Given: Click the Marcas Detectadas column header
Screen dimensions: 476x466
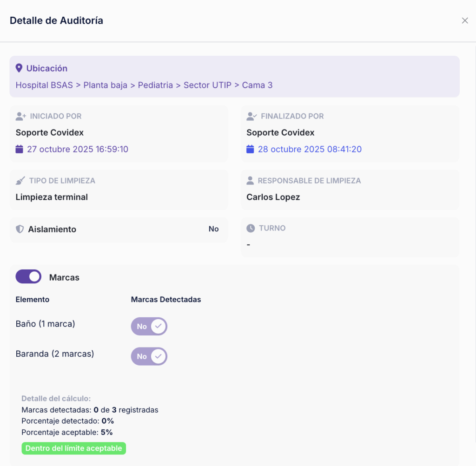Looking at the screenshot, I should (x=166, y=300).
